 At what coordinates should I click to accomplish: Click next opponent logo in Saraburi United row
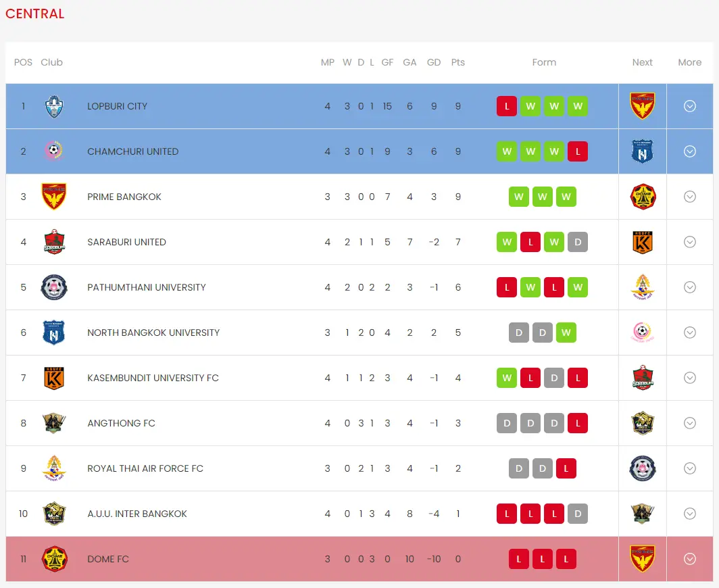coord(643,242)
